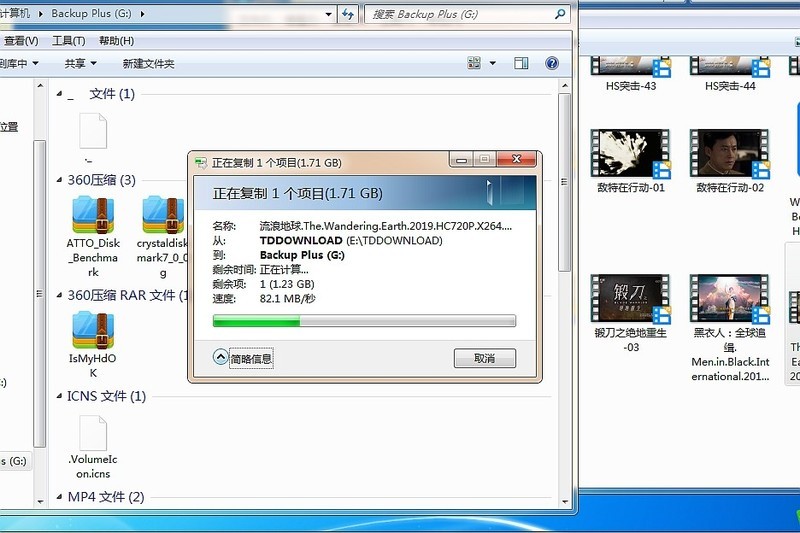Select the crystaldiskmark7 archive icon
The width and height of the screenshot is (800, 533).
(163, 215)
